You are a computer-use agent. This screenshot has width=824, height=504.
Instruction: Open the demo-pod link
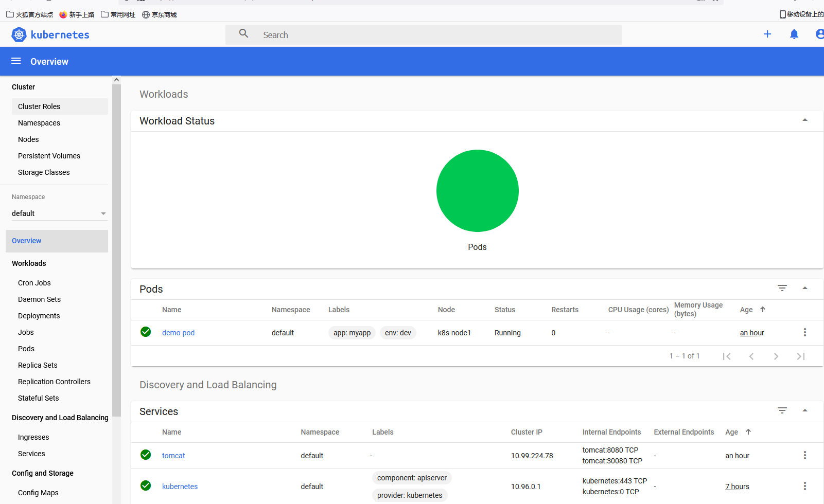[178, 333]
